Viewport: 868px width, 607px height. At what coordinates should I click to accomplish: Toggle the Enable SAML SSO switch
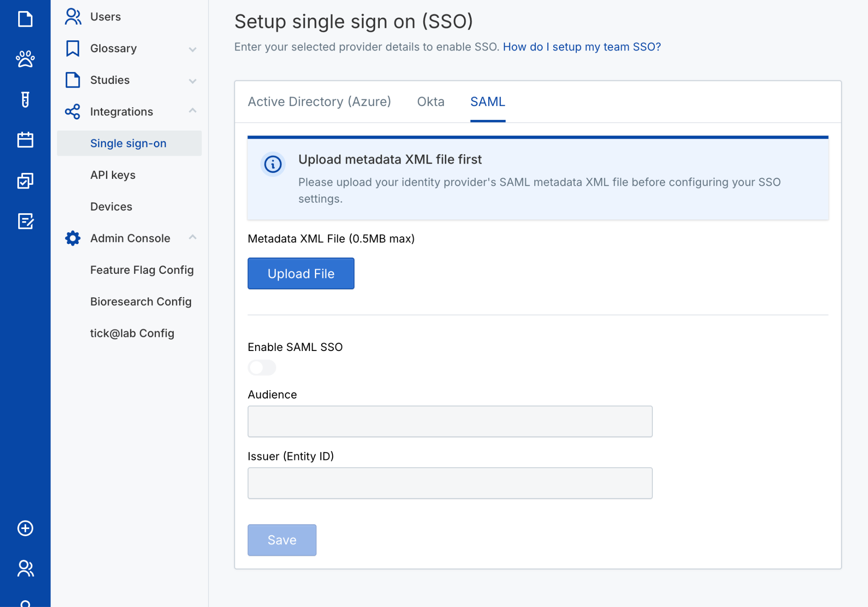(x=262, y=368)
